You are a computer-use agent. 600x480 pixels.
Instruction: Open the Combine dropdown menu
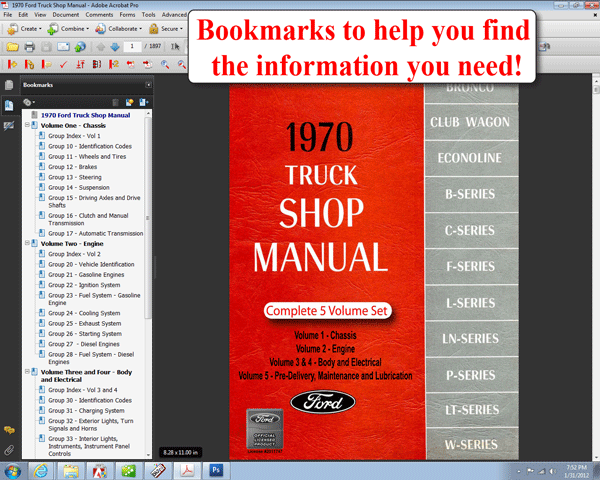click(x=68, y=29)
